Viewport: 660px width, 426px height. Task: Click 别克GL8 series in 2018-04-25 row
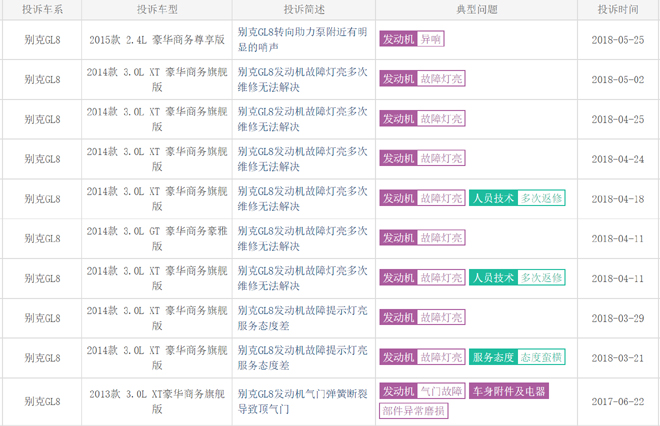point(42,120)
